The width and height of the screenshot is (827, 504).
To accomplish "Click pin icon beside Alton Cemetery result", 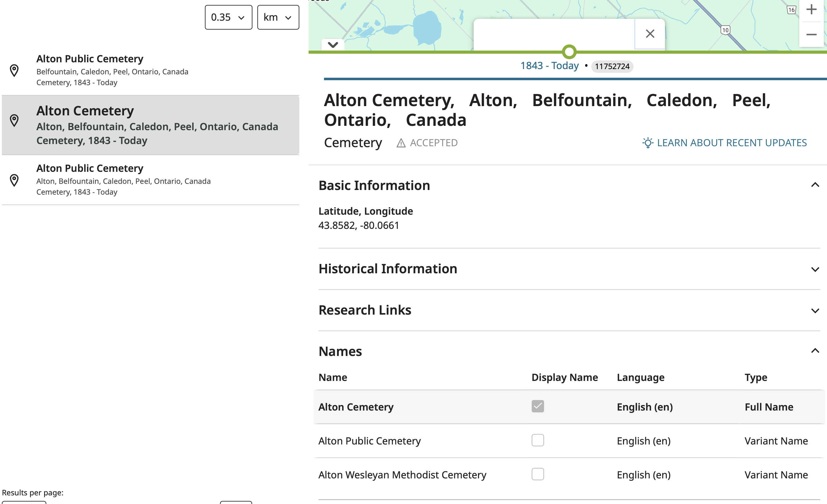I will click(14, 121).
